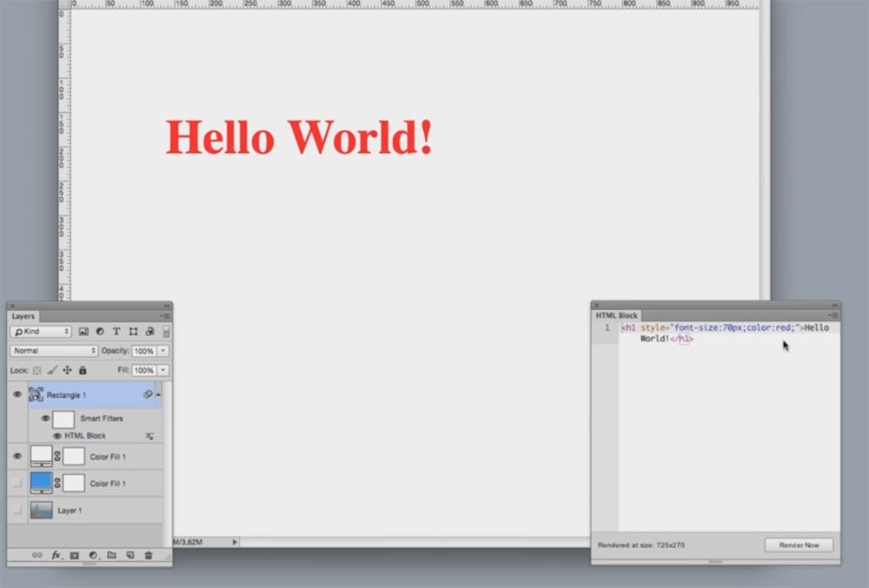
Task: Toggle visibility of Smart Filters
Action: coord(45,418)
